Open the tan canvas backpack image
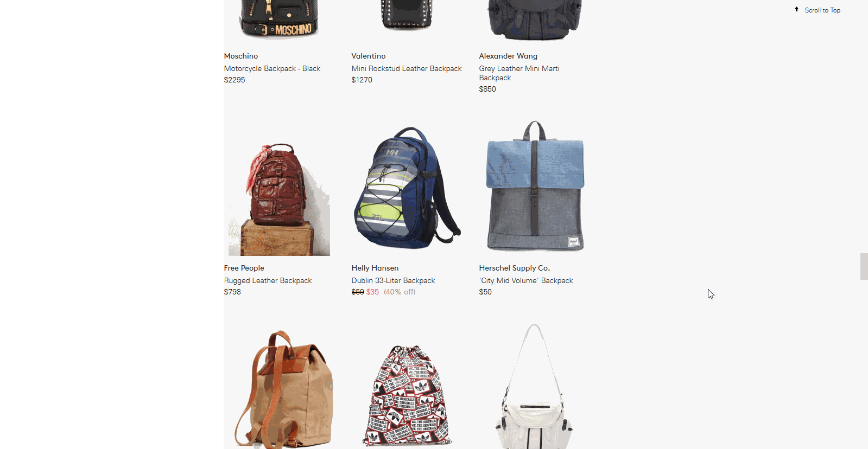This screenshot has height=449, width=868. point(283,389)
